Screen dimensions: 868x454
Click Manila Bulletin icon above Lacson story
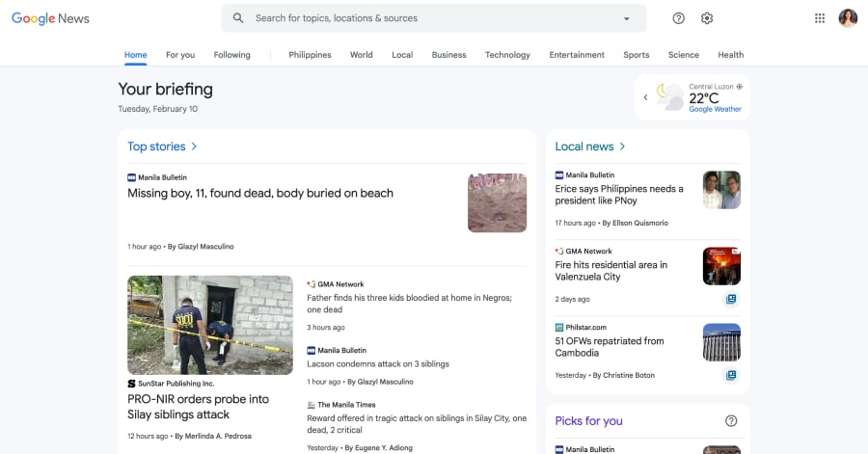click(312, 351)
